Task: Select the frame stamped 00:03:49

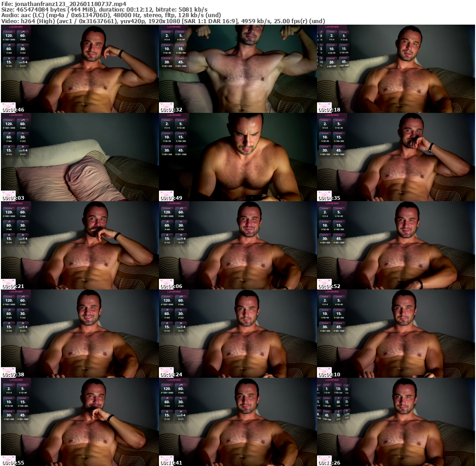Action: 238,157
